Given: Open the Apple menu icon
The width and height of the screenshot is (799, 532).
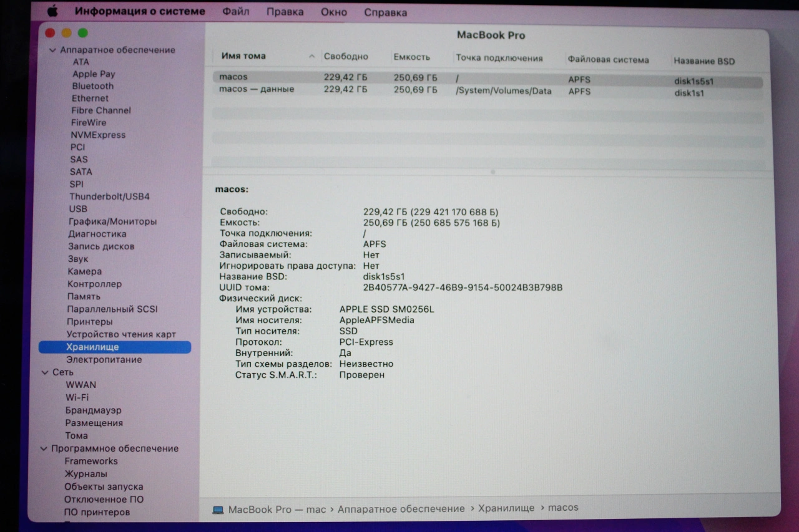Looking at the screenshot, I should point(52,11).
